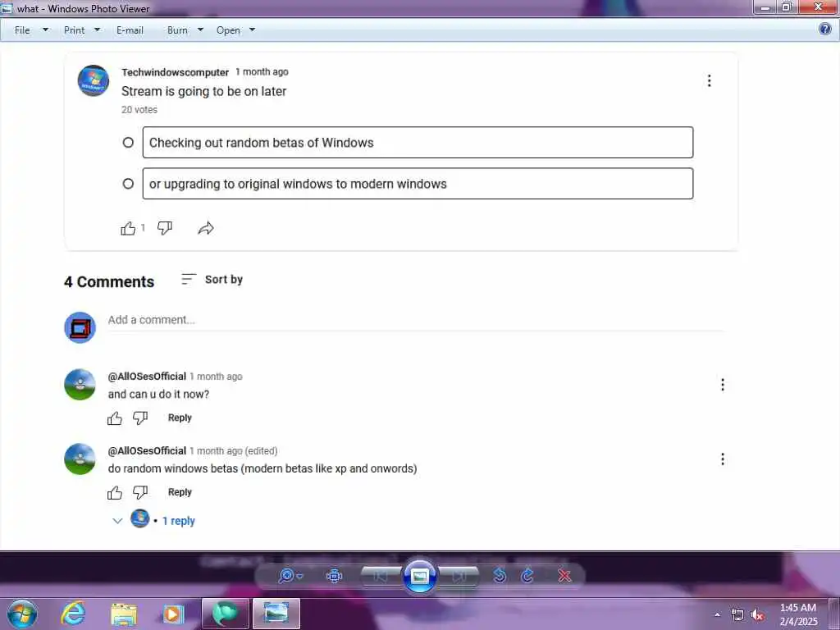
Task: Click Techwindowscomputer channel avatar
Action: pos(94,81)
